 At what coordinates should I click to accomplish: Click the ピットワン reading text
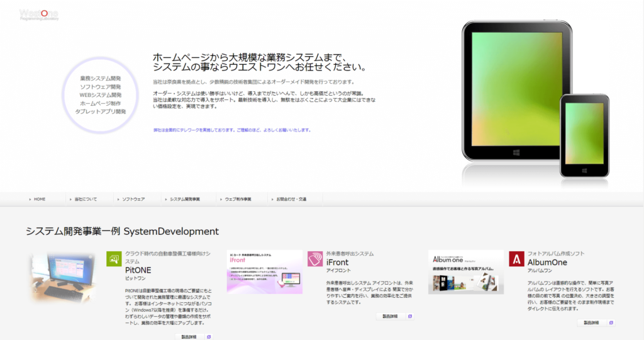click(x=135, y=278)
